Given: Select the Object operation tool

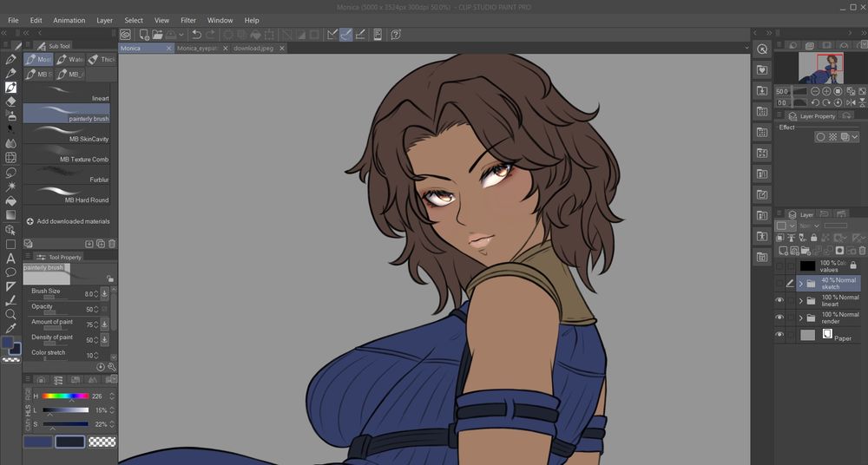Looking at the screenshot, I should click(x=10, y=230).
